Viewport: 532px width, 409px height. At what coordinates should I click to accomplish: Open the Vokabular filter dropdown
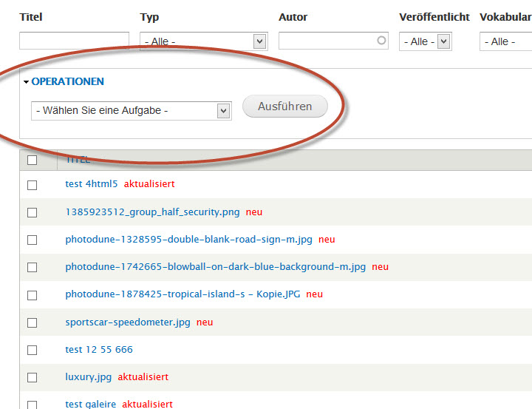click(505, 42)
